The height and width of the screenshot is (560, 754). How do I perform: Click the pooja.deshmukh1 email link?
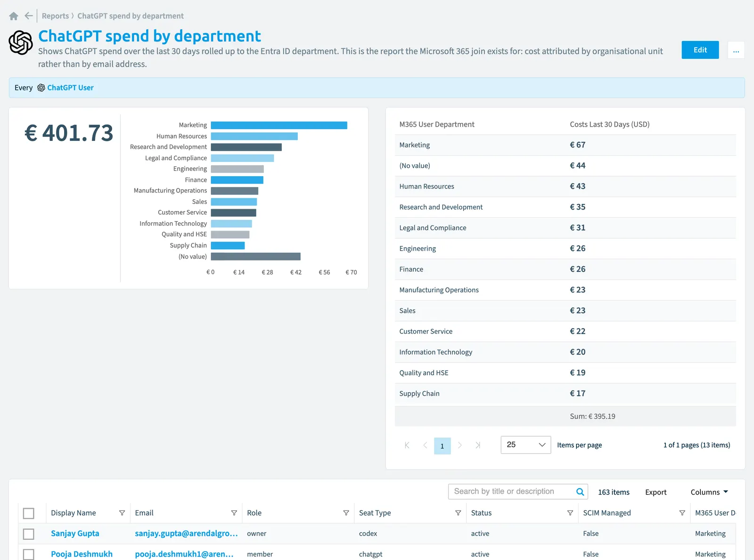184,554
